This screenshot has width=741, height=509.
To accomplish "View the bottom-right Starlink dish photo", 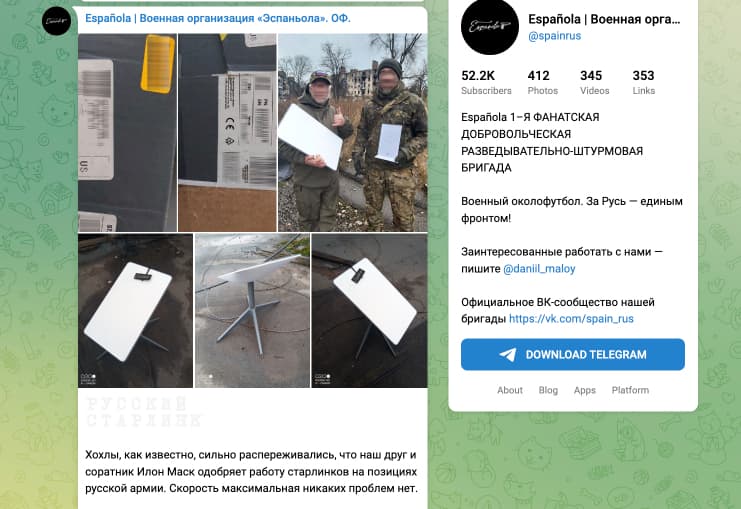I will point(370,311).
